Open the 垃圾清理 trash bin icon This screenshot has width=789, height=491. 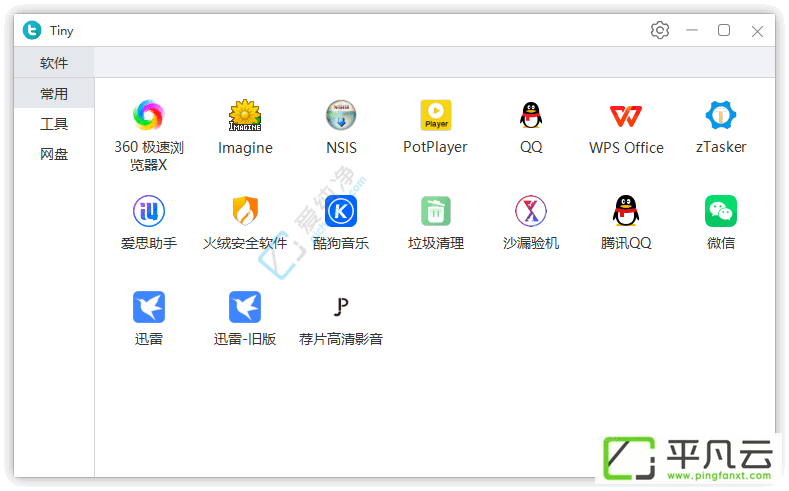tap(436, 211)
